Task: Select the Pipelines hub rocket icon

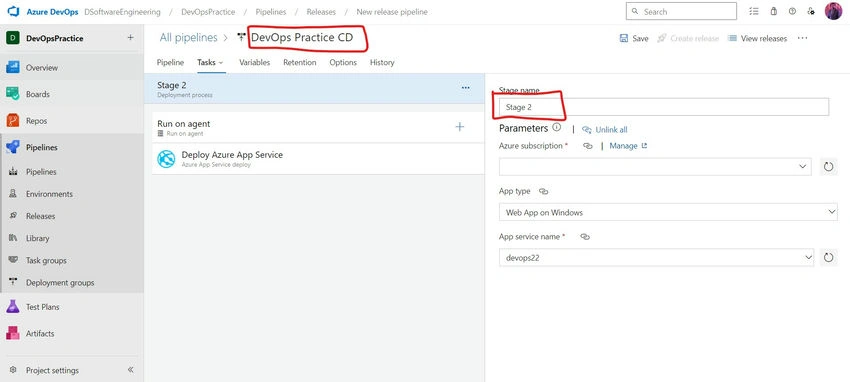Action: pos(13,147)
